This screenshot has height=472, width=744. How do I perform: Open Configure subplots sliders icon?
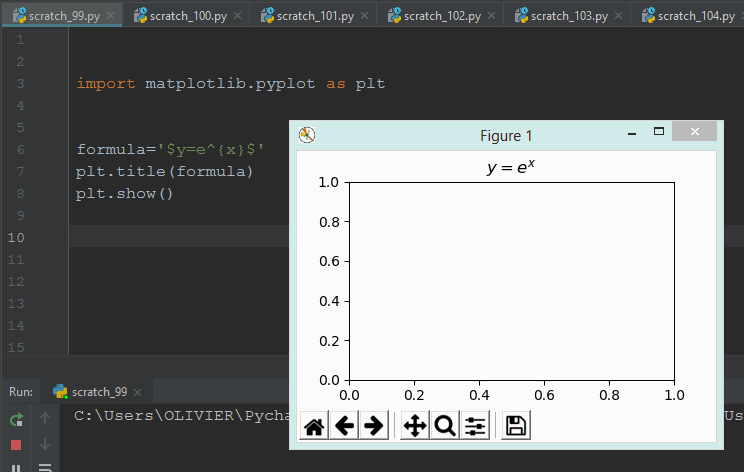point(475,426)
